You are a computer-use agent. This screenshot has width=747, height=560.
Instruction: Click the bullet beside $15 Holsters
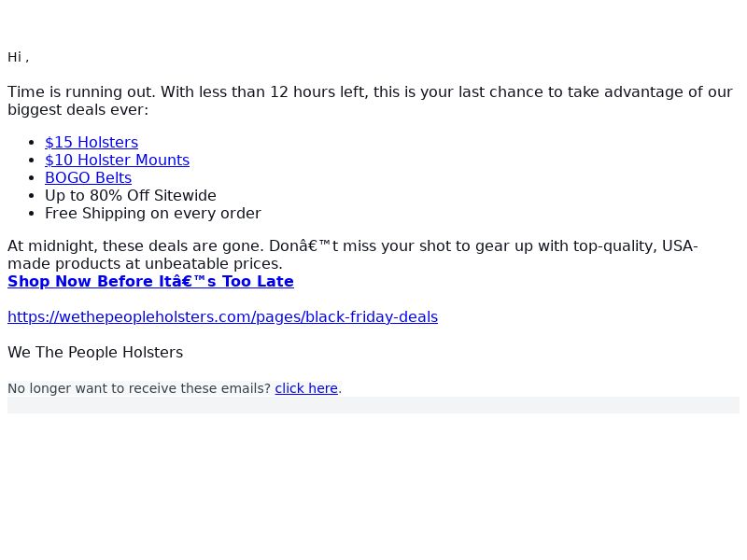click(32, 143)
